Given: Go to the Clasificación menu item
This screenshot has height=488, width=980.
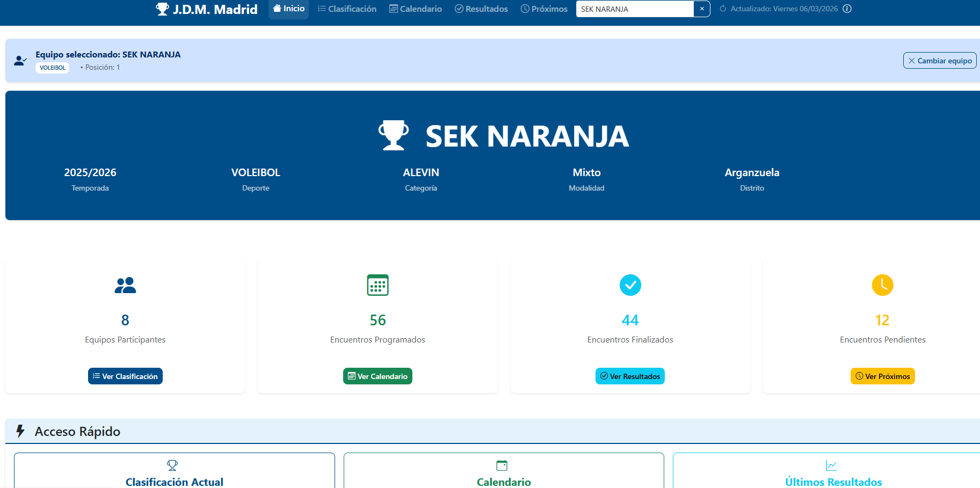Looking at the screenshot, I should click(347, 9).
